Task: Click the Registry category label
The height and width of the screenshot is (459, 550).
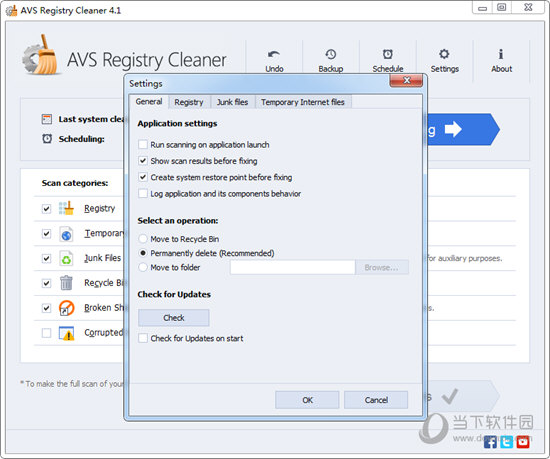Action: (x=100, y=209)
